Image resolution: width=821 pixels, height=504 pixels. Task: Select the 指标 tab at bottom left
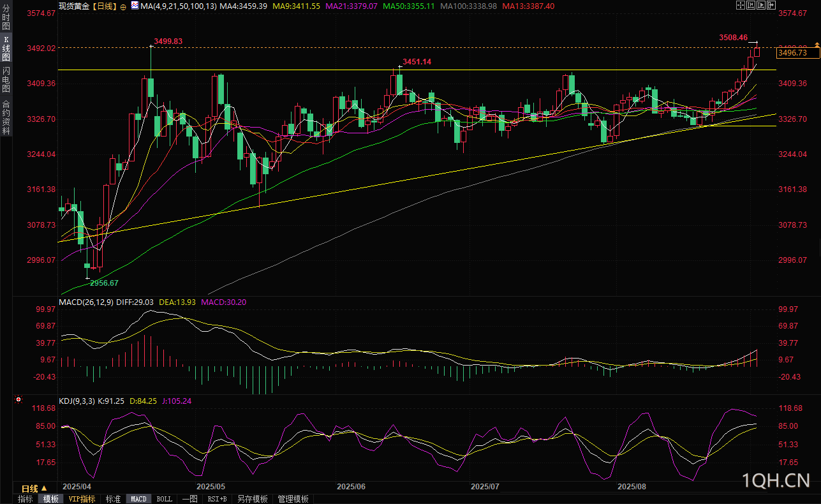pos(25,499)
